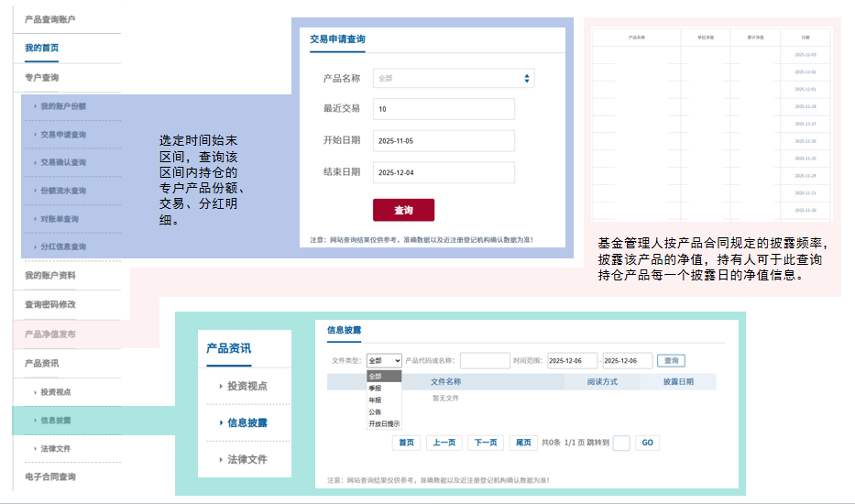Jump to 尾页 in pagination
The width and height of the screenshot is (855, 504).
tap(523, 443)
